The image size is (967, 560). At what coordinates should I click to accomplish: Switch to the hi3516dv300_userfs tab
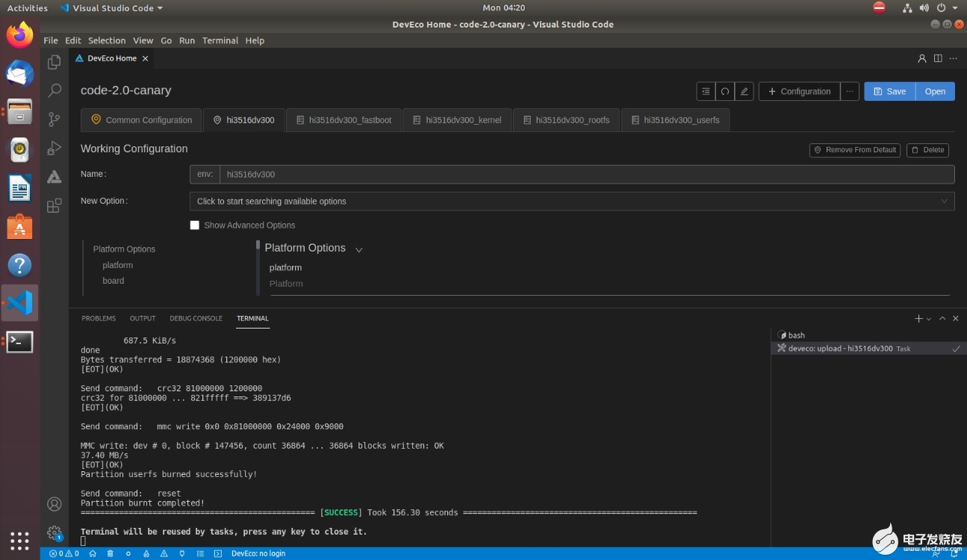[675, 119]
